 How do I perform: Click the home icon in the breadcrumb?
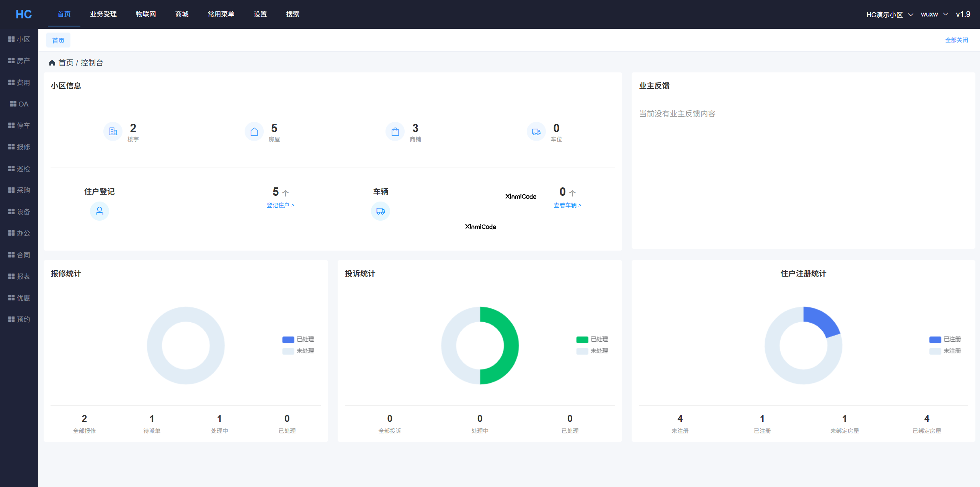pyautogui.click(x=52, y=63)
